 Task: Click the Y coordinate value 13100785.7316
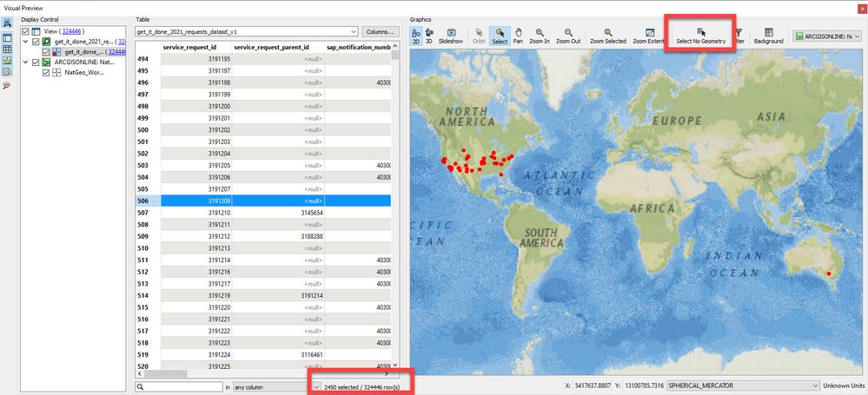tap(640, 385)
